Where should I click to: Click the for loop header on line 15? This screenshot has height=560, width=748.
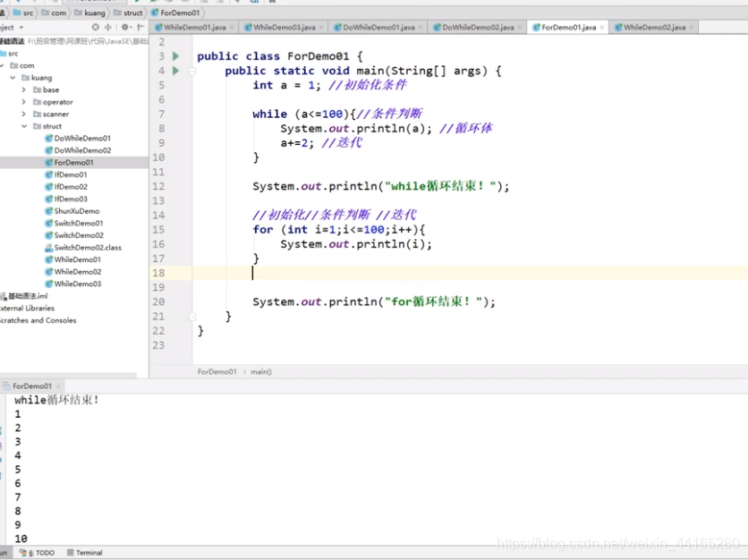pos(339,229)
